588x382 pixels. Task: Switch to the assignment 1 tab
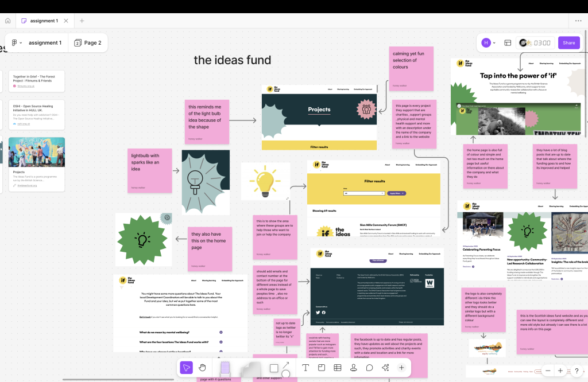tap(44, 21)
